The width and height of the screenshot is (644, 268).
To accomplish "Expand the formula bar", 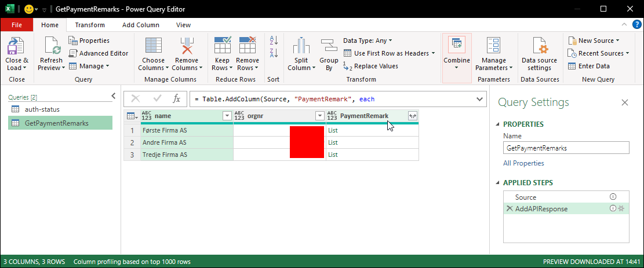I will click(479, 99).
